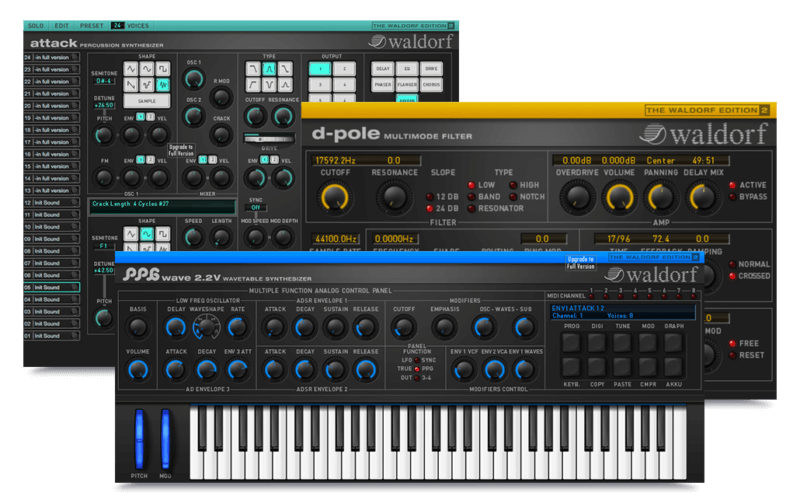
Task: Click the PASTE pad in PPG Wave
Action: (622, 366)
